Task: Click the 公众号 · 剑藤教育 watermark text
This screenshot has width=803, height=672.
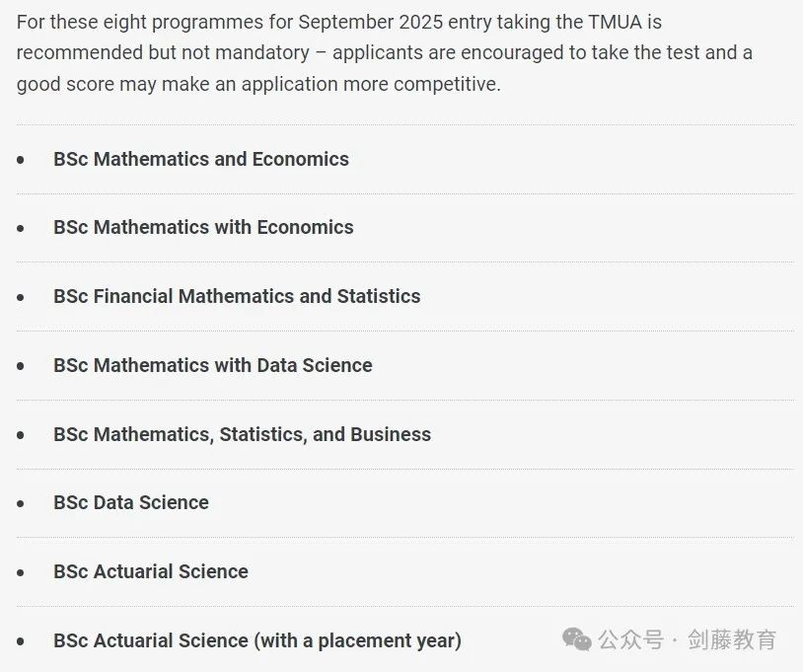Action: (x=688, y=639)
